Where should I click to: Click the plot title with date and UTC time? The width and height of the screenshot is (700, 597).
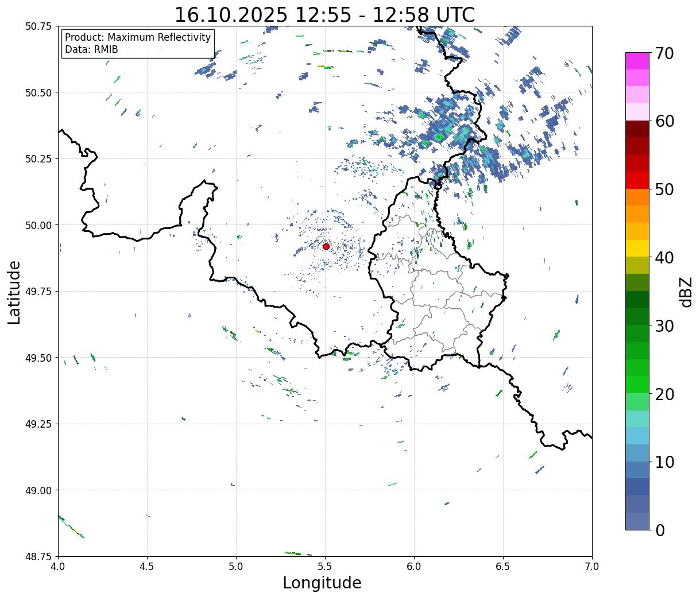[x=324, y=14]
